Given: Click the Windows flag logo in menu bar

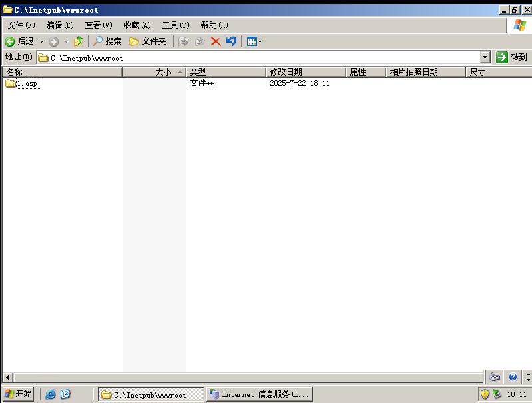Looking at the screenshot, I should pyautogui.click(x=520, y=25).
